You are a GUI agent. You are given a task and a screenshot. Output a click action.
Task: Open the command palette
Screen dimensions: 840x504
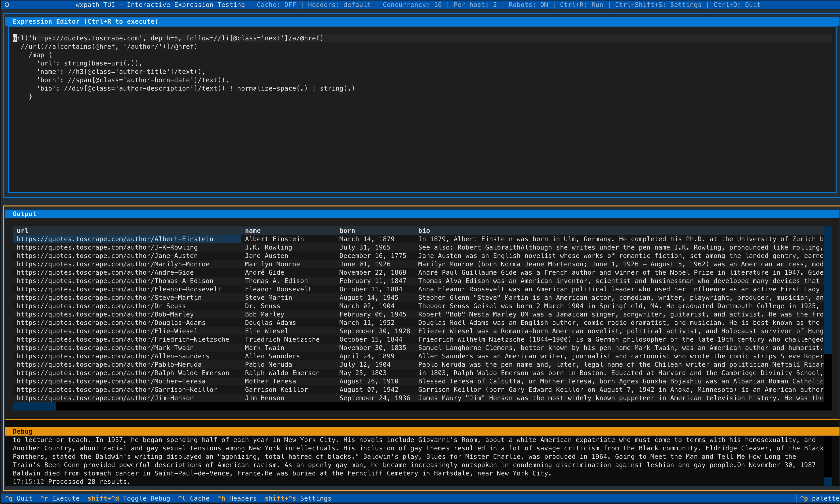click(820, 498)
